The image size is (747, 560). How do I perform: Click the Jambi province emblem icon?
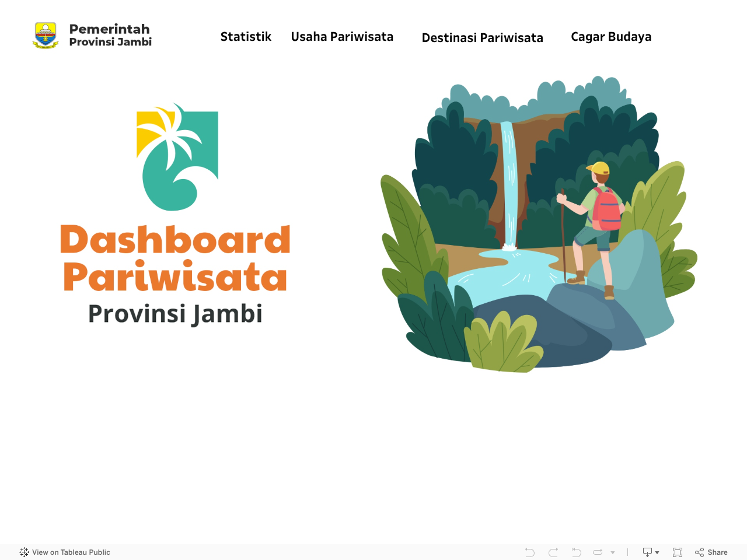[x=46, y=35]
